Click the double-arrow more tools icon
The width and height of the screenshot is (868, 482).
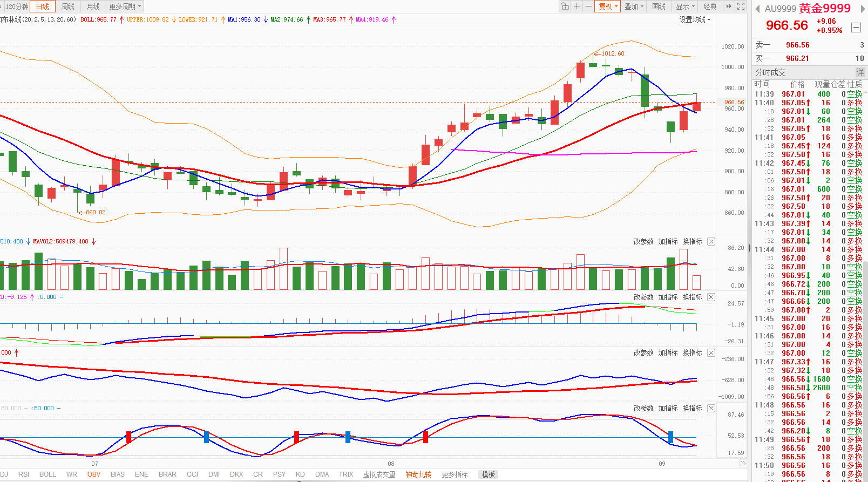pos(729,6)
